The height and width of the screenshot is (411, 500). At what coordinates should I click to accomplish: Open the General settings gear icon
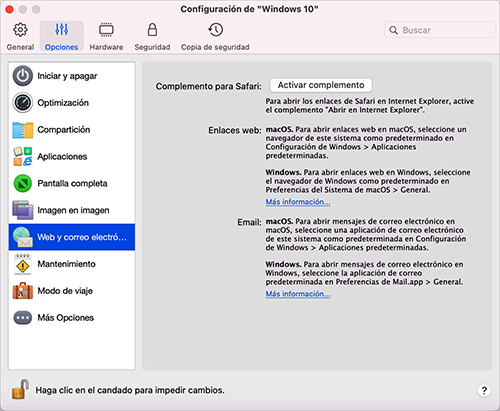coord(20,30)
